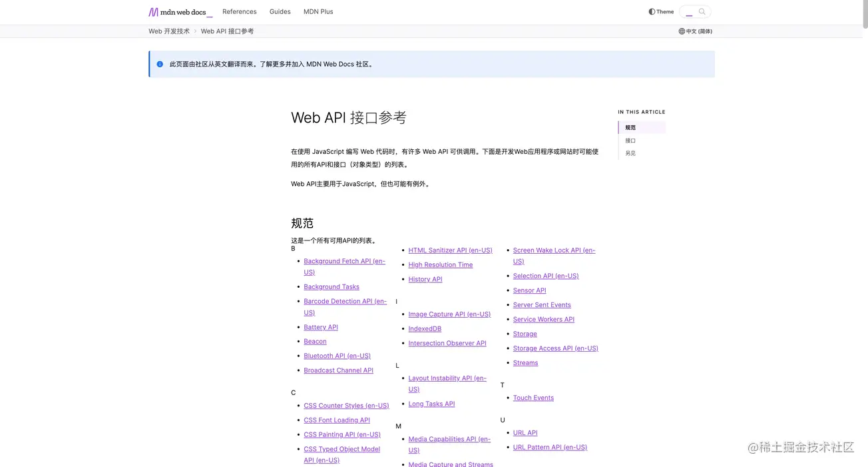The height and width of the screenshot is (467, 868).
Task: Open the CSS Font Loading API link
Action: 337,420
